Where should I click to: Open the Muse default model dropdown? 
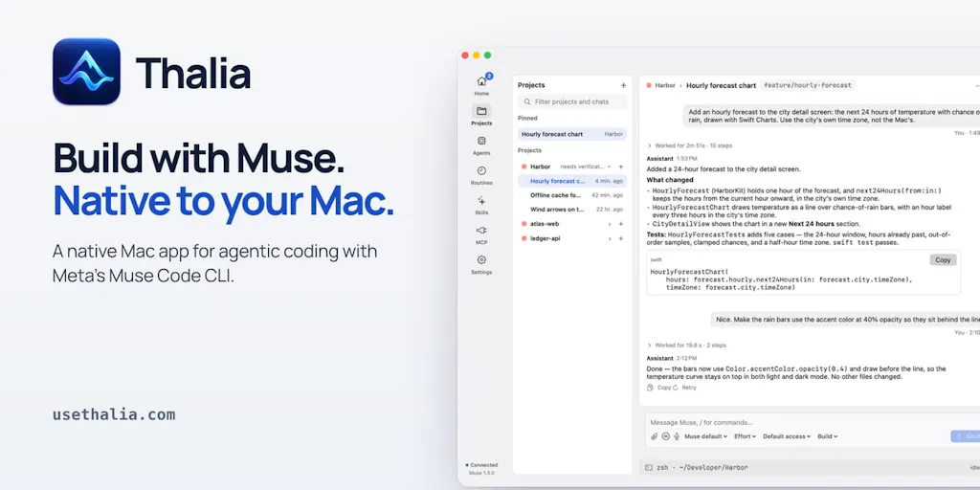pos(706,436)
